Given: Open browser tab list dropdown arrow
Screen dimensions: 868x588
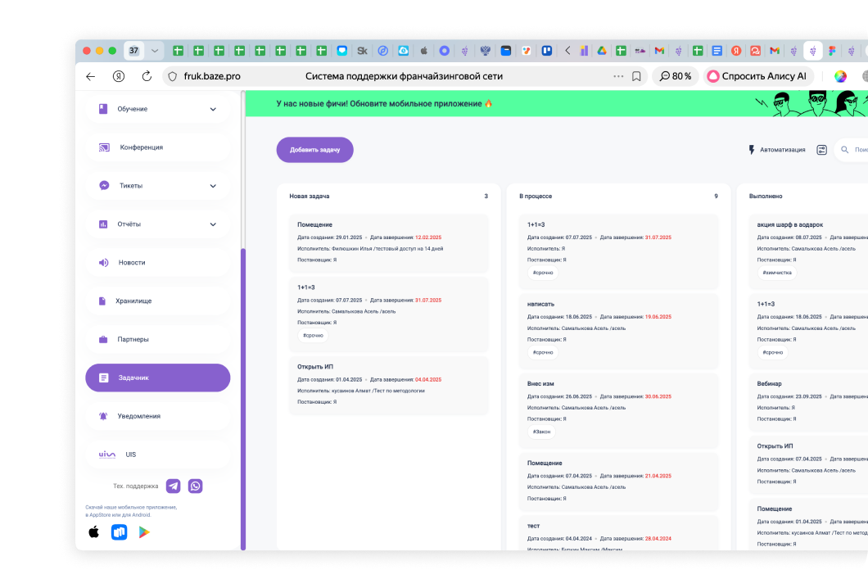Looking at the screenshot, I should pyautogui.click(x=155, y=51).
